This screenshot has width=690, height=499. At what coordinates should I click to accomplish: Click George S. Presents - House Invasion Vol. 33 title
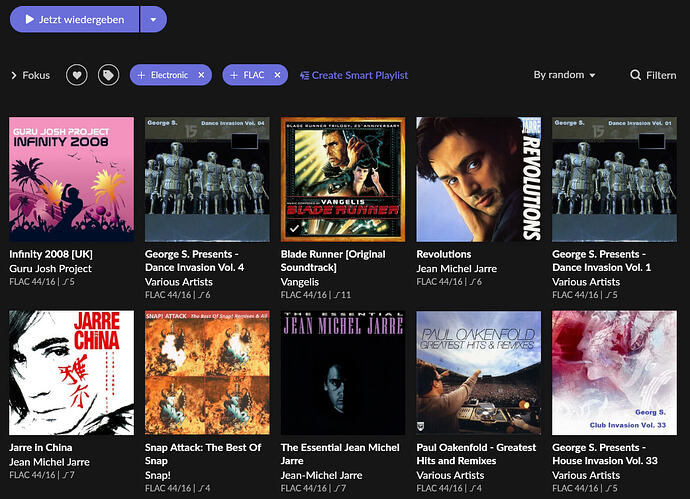click(x=605, y=454)
